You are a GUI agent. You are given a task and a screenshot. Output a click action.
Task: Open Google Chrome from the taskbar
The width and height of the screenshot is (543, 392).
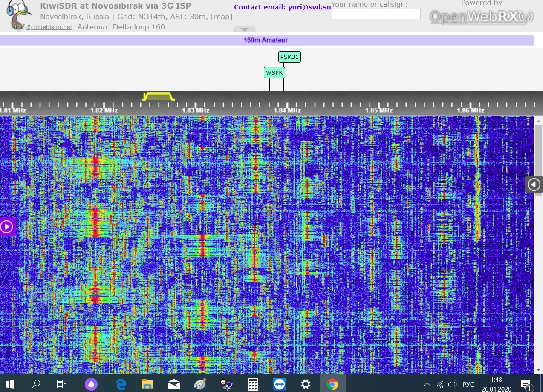click(332, 384)
